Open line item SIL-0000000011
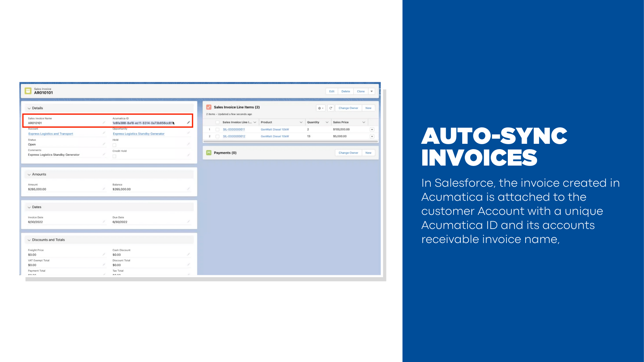This screenshot has height=362, width=644. point(234,129)
